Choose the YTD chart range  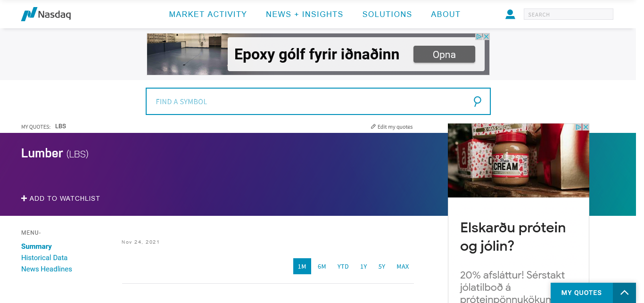pos(343,266)
